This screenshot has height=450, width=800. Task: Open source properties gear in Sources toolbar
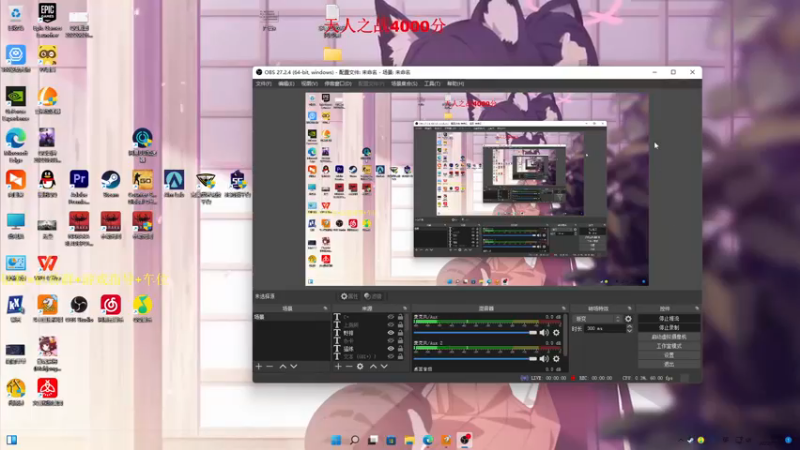360,366
